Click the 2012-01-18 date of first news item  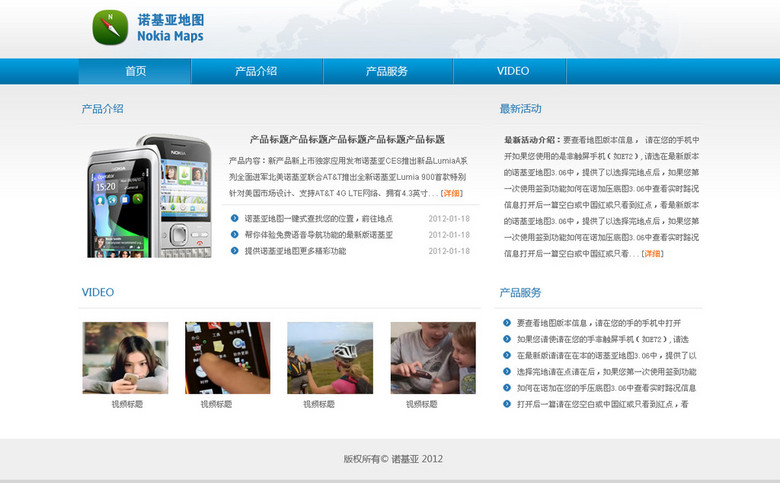coord(449,218)
